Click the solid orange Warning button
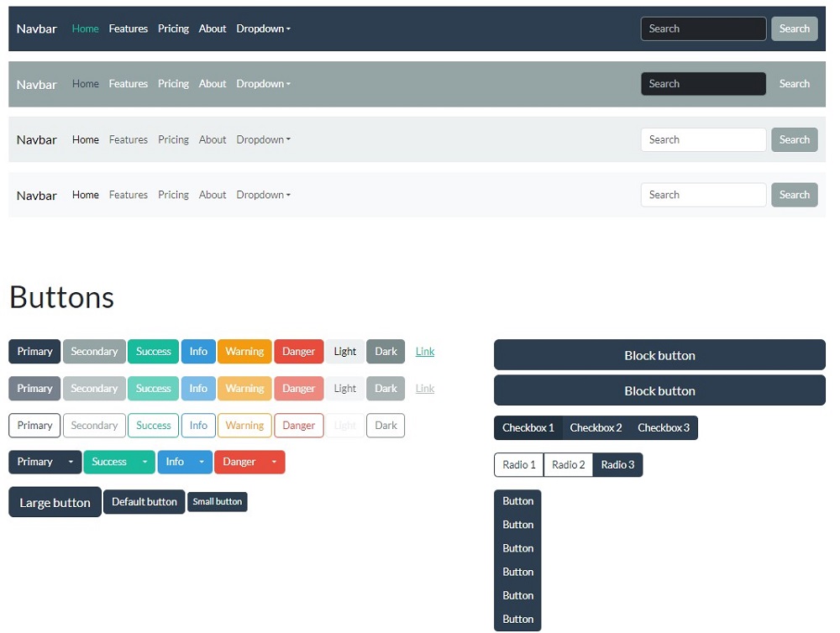Screen dimensions: 840x633 (x=244, y=352)
